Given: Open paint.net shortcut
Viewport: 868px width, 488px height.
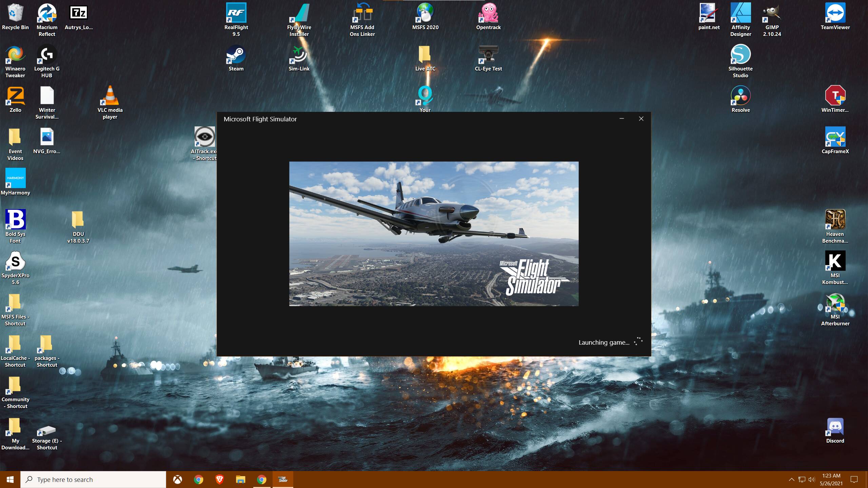Looking at the screenshot, I should click(x=709, y=17).
